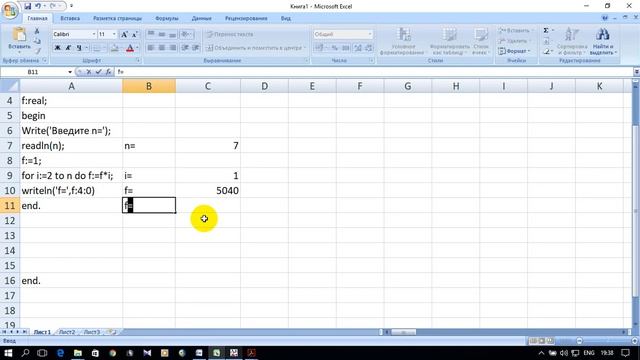The image size is (640, 360).
Task: Click the AutoSum sigma icon
Action: pos(546,31)
